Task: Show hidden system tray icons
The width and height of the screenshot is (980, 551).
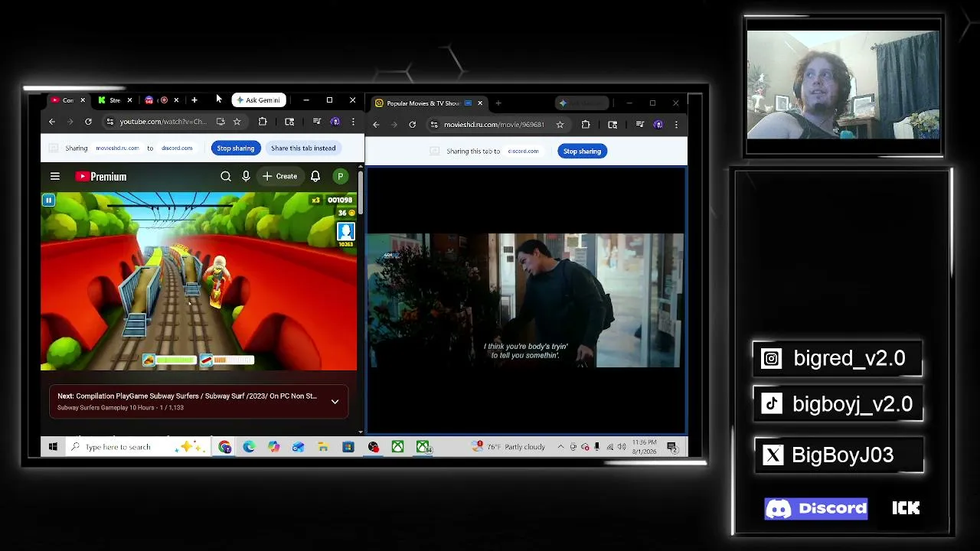Action: tap(560, 447)
